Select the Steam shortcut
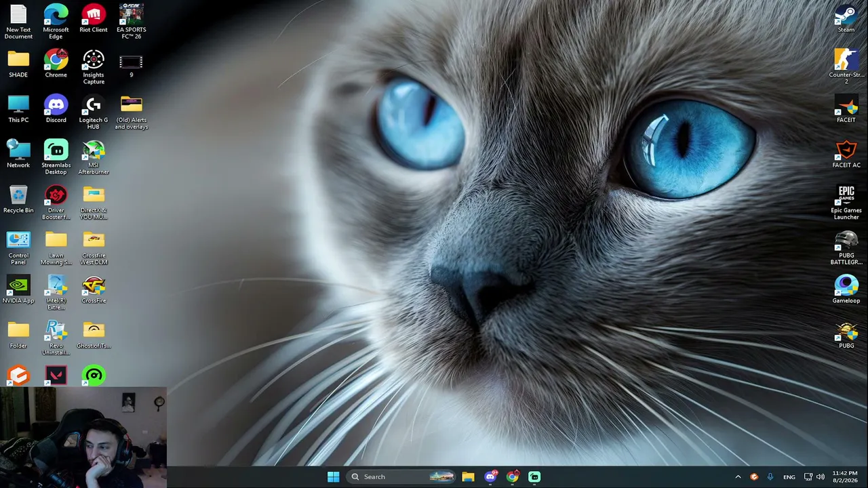 (846, 19)
